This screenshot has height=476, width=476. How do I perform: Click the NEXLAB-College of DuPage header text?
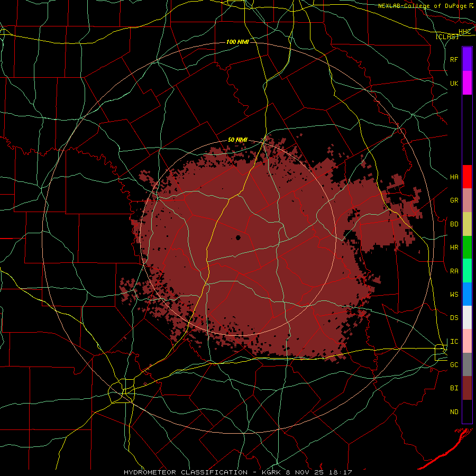point(422,6)
